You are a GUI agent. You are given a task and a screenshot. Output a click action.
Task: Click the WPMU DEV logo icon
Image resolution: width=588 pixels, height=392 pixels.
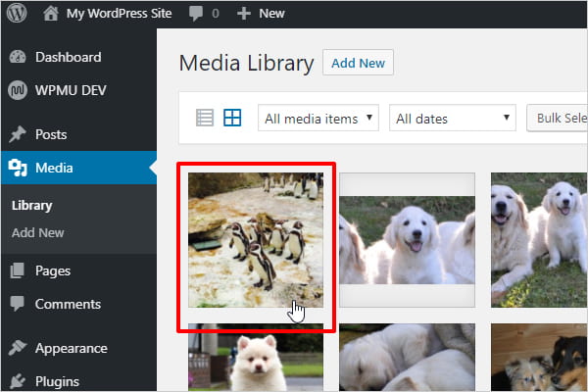pyautogui.click(x=18, y=91)
